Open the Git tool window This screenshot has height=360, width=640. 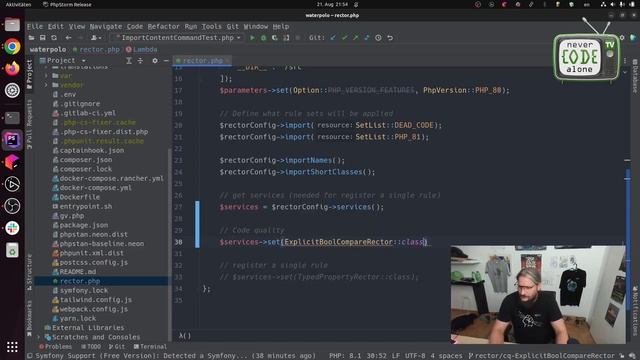pos(117,347)
